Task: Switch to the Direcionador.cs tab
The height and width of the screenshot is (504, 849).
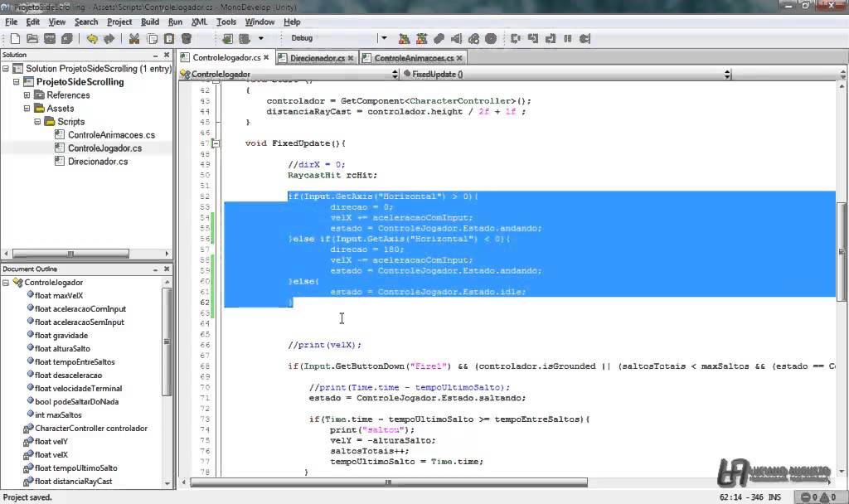Action: (317, 58)
